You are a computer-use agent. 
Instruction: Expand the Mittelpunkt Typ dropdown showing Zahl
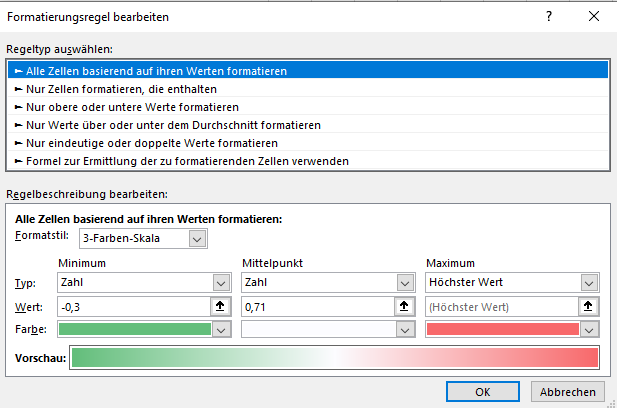click(x=405, y=283)
